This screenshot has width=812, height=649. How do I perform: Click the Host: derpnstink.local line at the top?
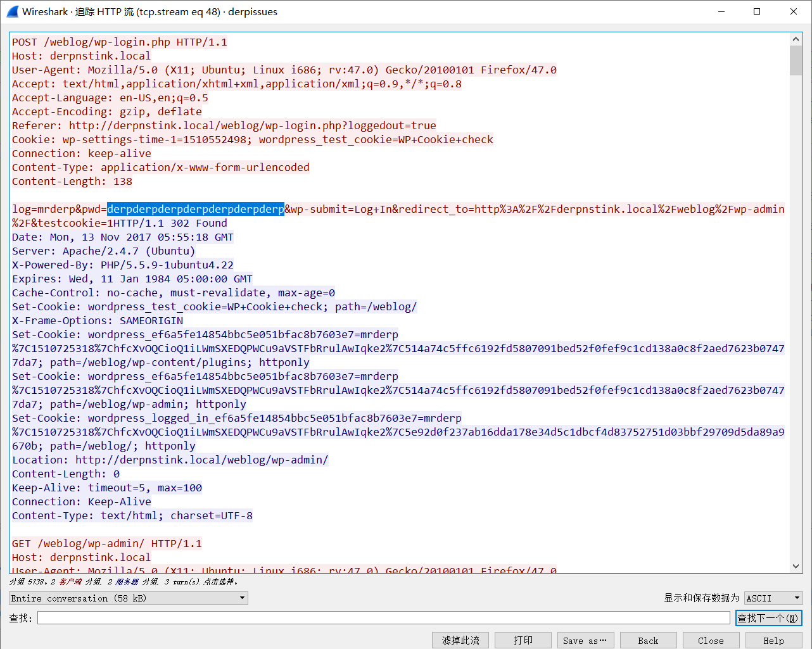click(82, 56)
